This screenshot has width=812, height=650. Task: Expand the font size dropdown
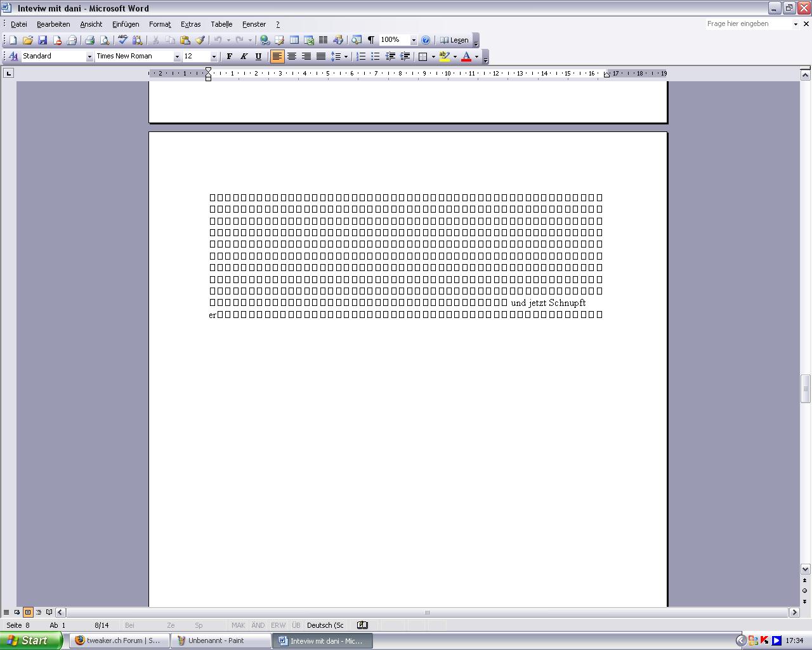click(x=214, y=56)
